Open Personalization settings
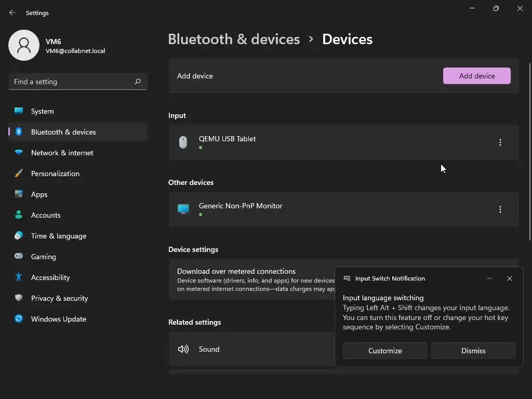 tap(55, 174)
